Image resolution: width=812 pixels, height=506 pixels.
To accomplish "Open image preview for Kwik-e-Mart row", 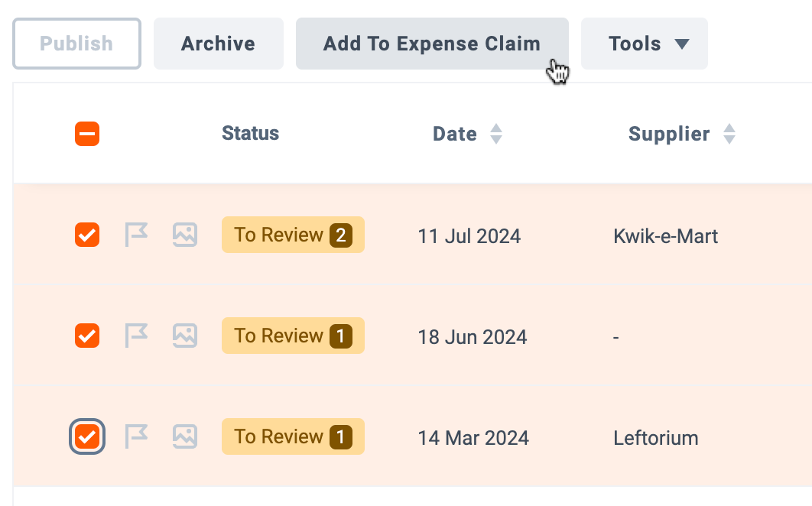I will tap(185, 235).
